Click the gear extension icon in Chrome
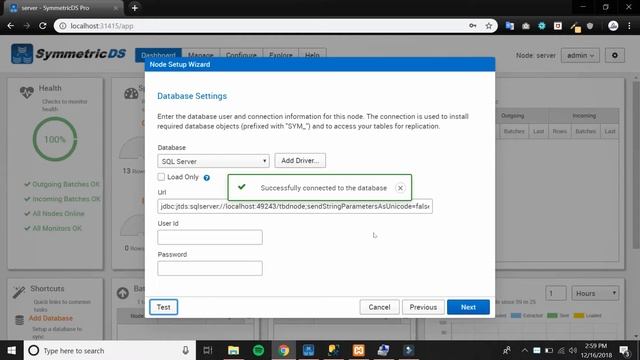 [542, 26]
